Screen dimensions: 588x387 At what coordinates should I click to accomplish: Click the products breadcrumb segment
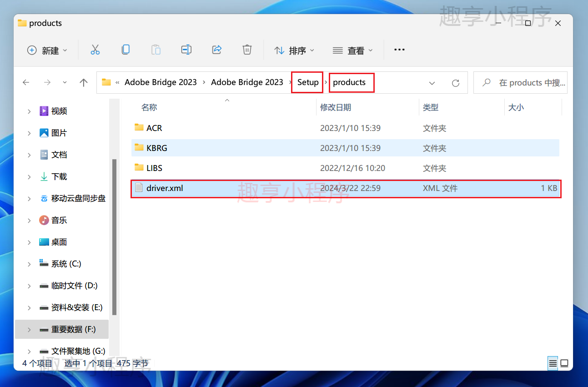click(349, 82)
